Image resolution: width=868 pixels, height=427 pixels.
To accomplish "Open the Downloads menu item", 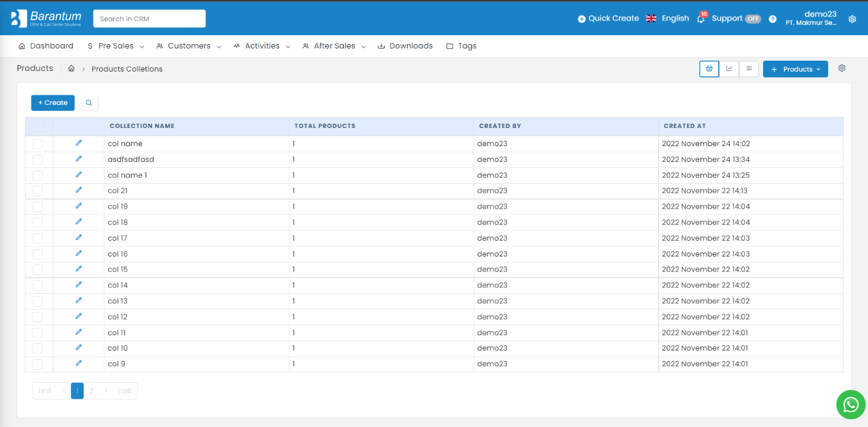I will (x=405, y=46).
